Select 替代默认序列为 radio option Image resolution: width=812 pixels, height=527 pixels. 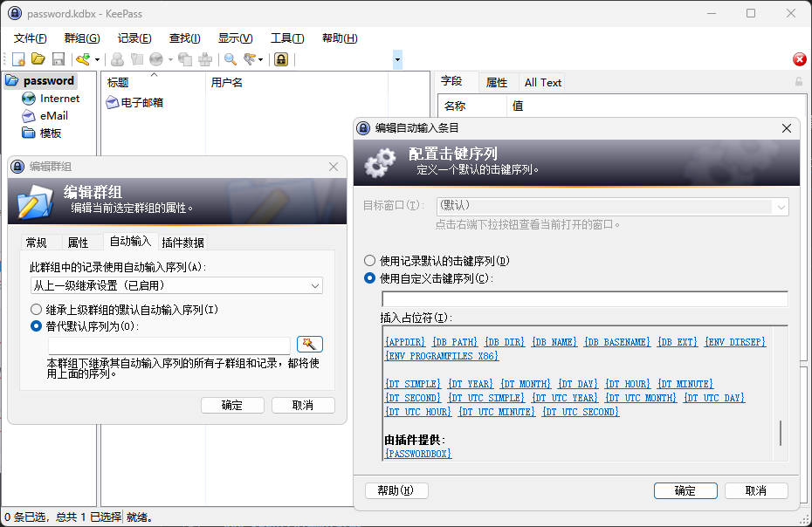coord(36,326)
